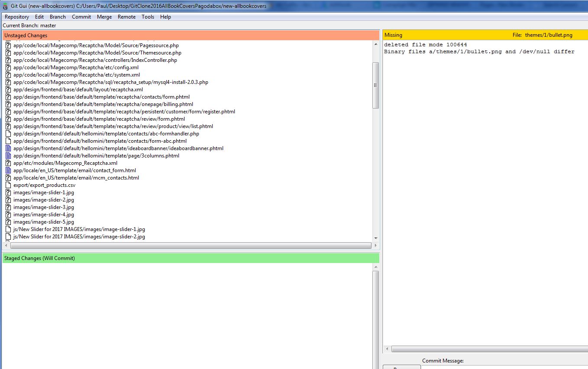Click unstaged list horizontal scrollbar
The width and height of the screenshot is (588, 369).
tap(191, 246)
